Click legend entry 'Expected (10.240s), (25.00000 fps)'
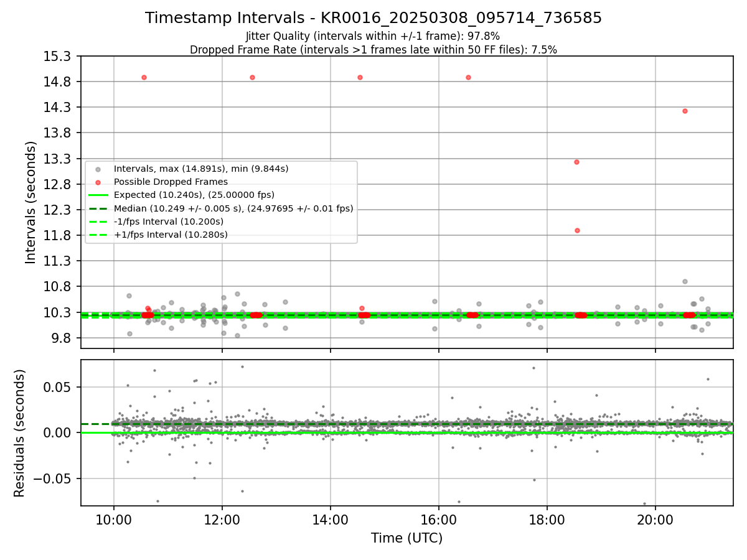The image size is (747, 560). pos(194,195)
